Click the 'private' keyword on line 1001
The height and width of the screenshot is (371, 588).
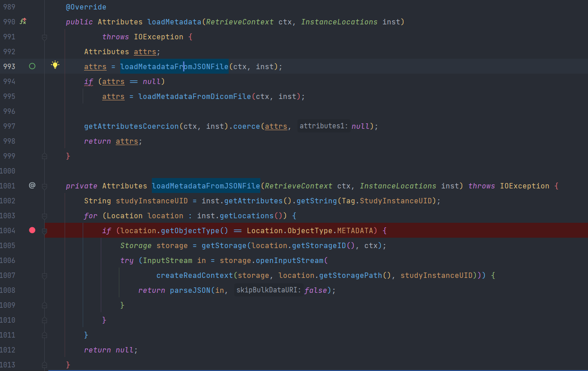(81, 186)
